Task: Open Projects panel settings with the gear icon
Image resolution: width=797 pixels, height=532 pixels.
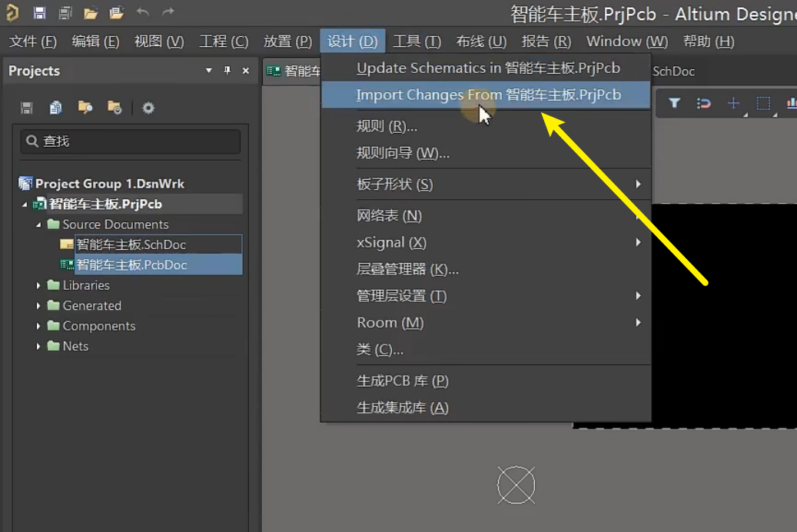Action: click(148, 108)
